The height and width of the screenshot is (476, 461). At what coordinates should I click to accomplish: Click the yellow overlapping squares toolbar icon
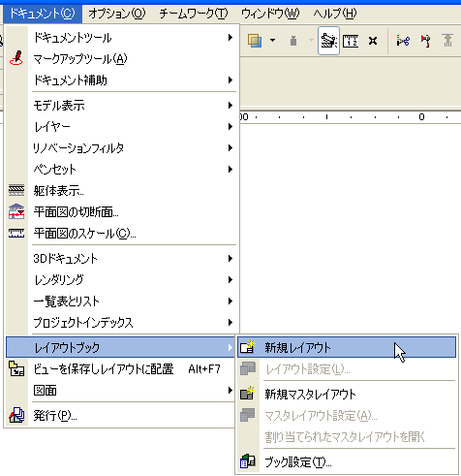tap(255, 41)
